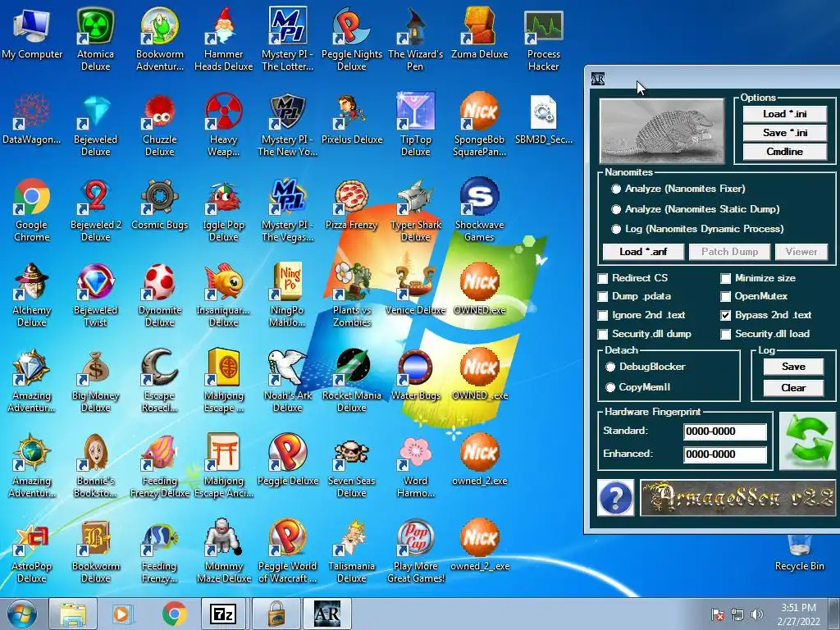
Task: Click the Standard fingerprint input field
Action: 725,431
